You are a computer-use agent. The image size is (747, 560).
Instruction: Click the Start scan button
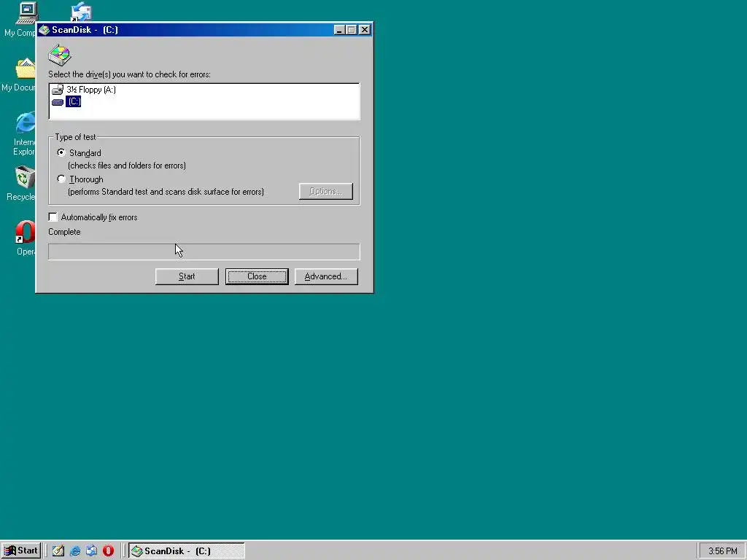187,276
